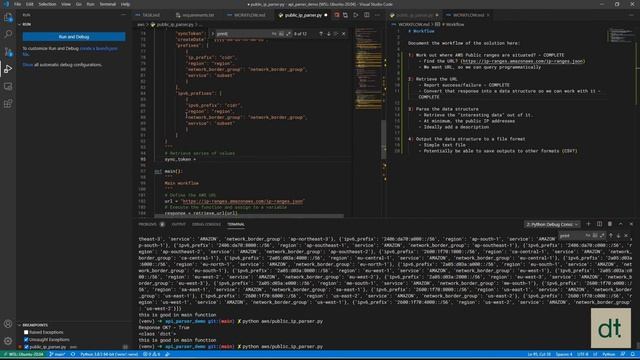Close the bottom panel

point(631,224)
